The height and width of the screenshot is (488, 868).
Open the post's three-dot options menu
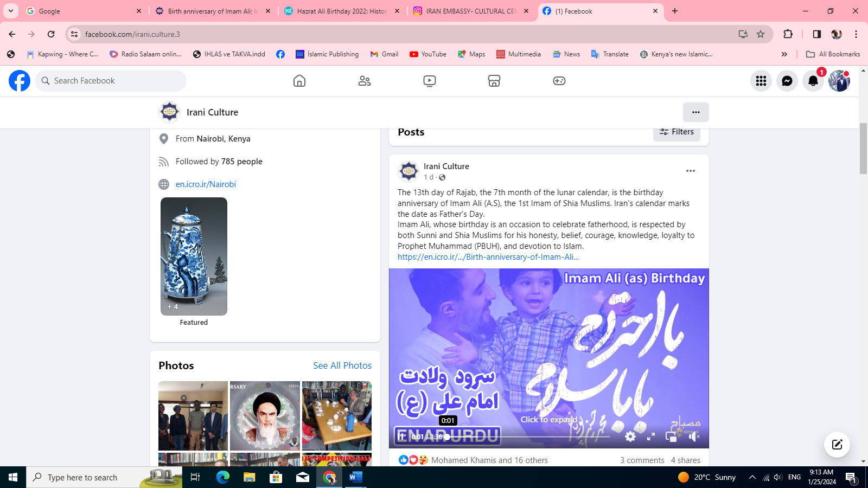690,171
